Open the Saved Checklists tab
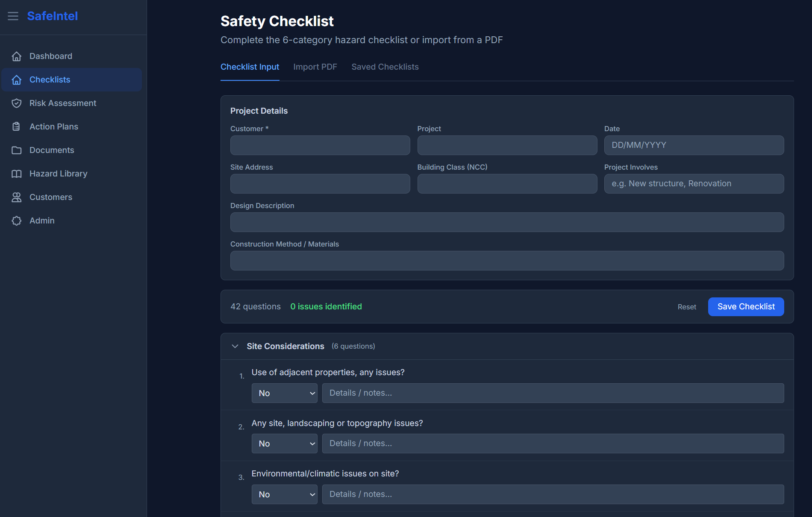 click(385, 67)
